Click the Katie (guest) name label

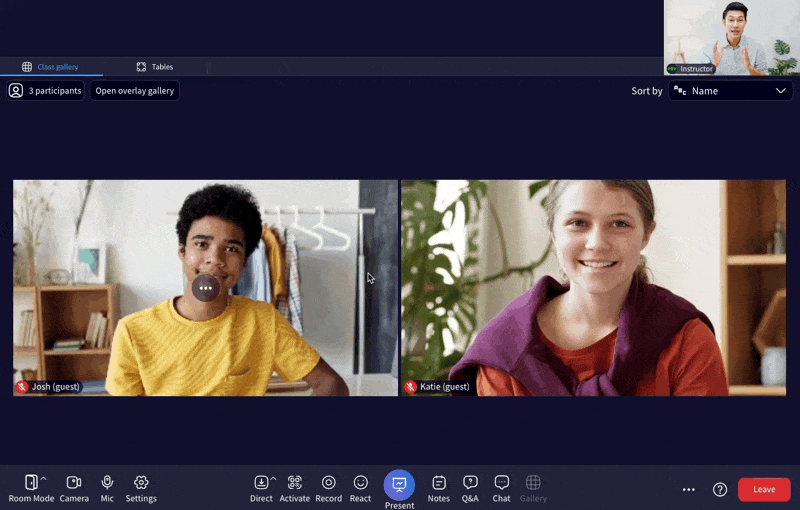444,387
